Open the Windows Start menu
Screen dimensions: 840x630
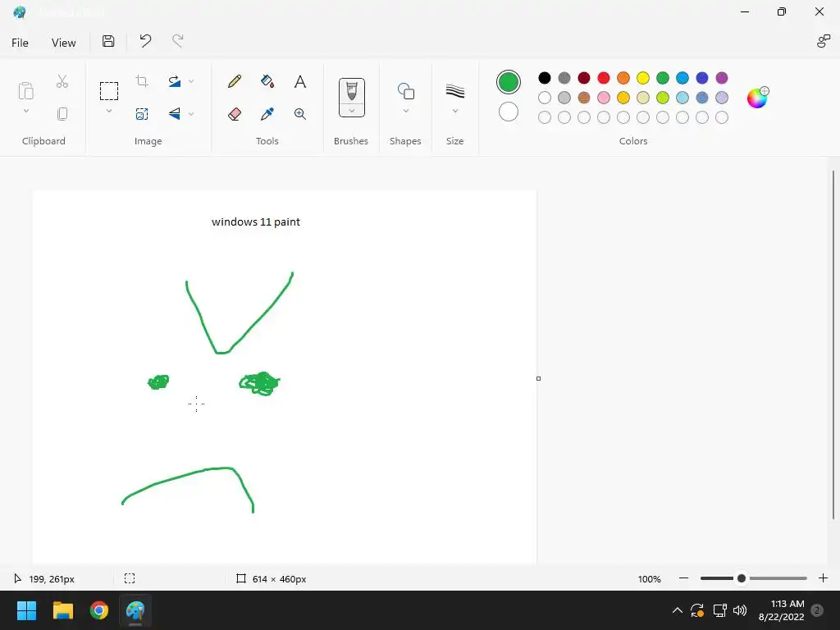coord(26,610)
